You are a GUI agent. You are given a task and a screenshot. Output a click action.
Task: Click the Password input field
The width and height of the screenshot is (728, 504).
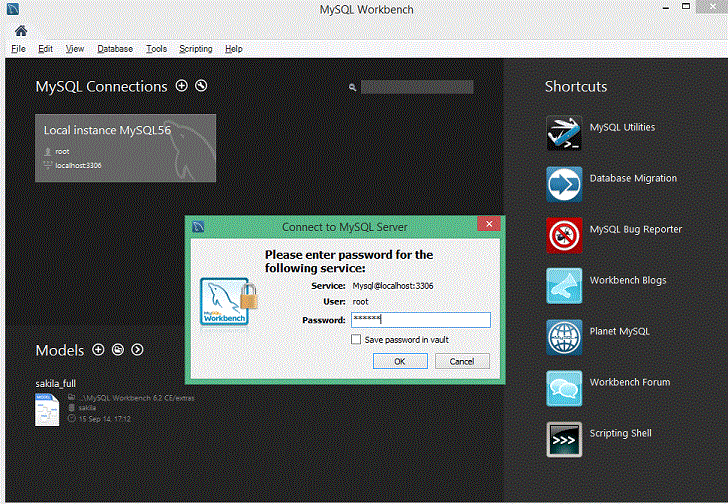421,320
